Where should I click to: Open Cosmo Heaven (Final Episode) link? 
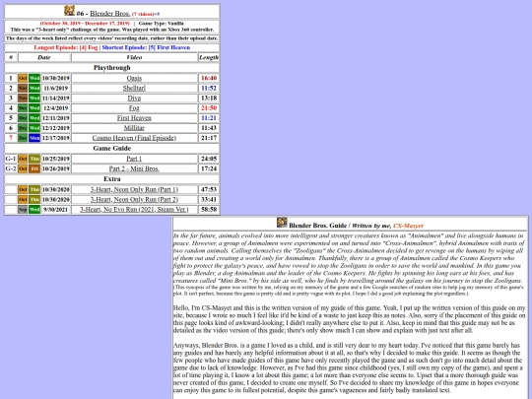(x=134, y=138)
